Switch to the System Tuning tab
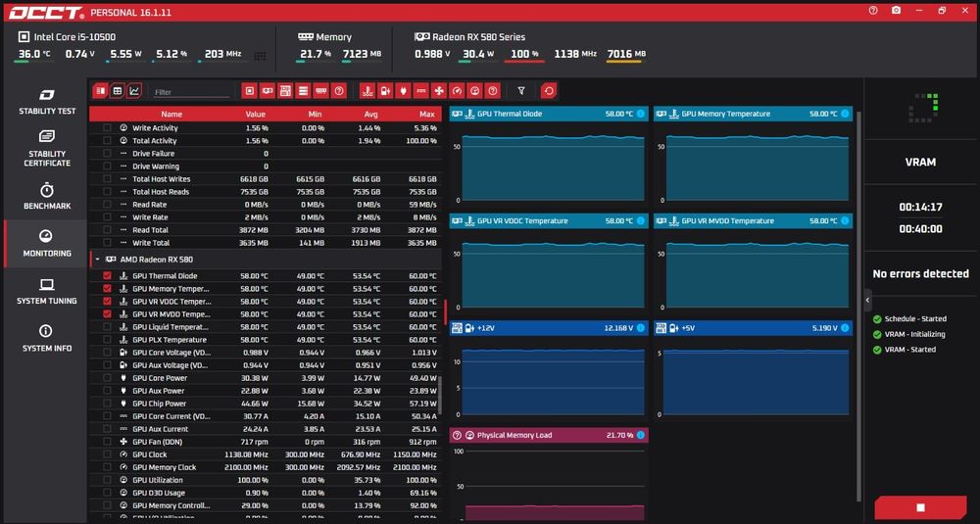 pos(47,291)
